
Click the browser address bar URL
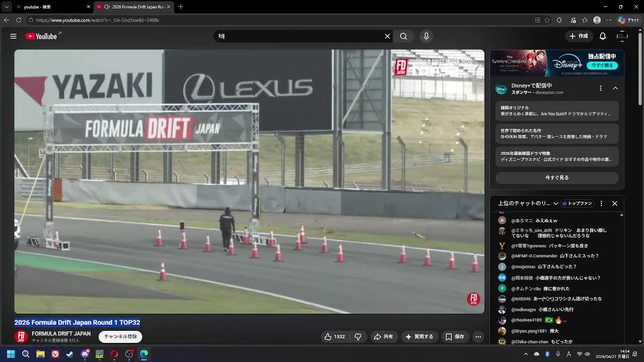click(98, 20)
